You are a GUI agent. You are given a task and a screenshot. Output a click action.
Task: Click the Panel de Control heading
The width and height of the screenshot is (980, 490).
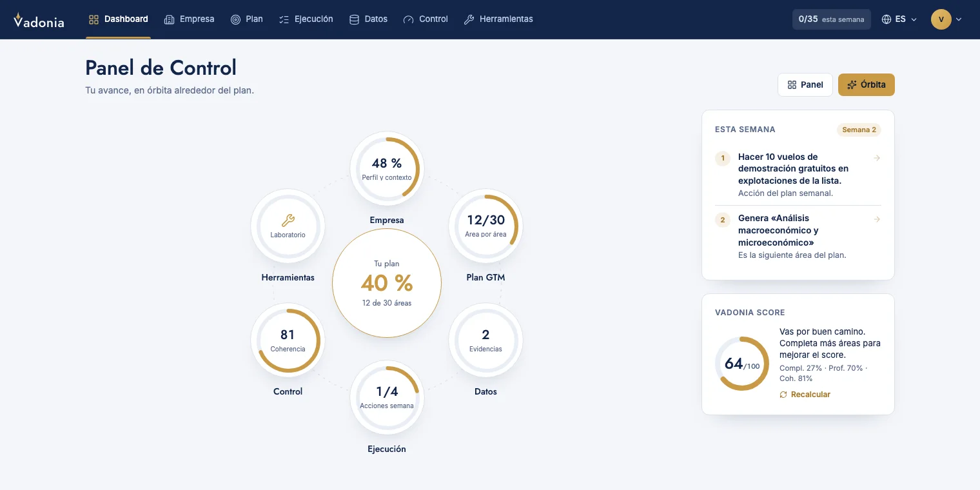tap(161, 68)
